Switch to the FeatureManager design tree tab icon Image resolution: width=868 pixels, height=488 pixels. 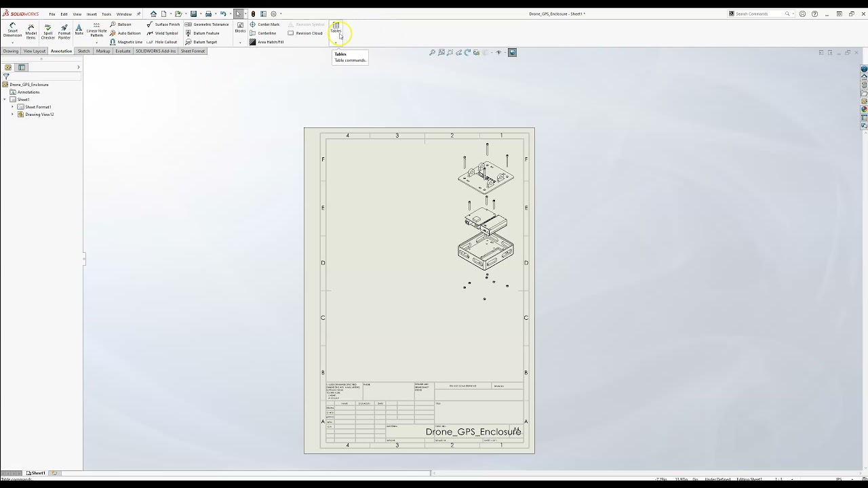tap(7, 67)
